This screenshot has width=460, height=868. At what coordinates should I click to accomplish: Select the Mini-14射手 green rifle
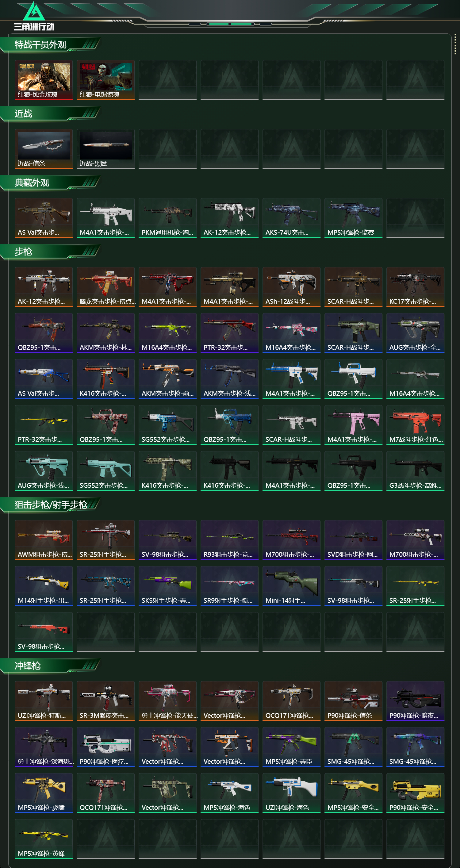(292, 586)
